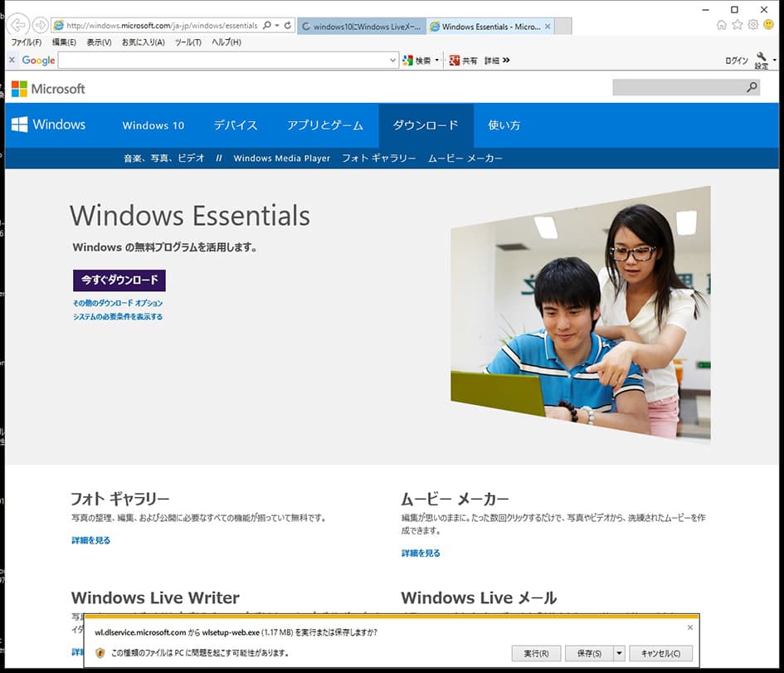Image resolution: width=784 pixels, height=673 pixels.
Task: Close the Google toolbar with the x
Action: coord(12,60)
